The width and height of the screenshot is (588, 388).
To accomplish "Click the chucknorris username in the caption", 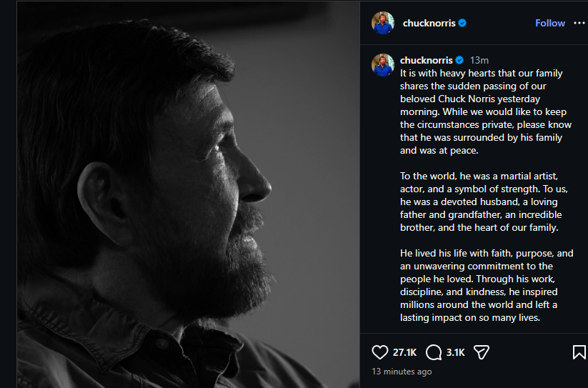I will point(427,60).
